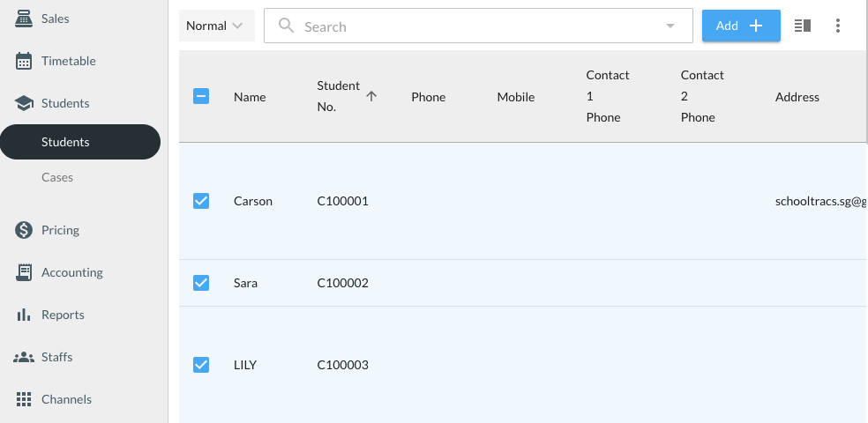This screenshot has height=423, width=868.
Task: Click the Reports bar chart icon
Action: (x=25, y=315)
